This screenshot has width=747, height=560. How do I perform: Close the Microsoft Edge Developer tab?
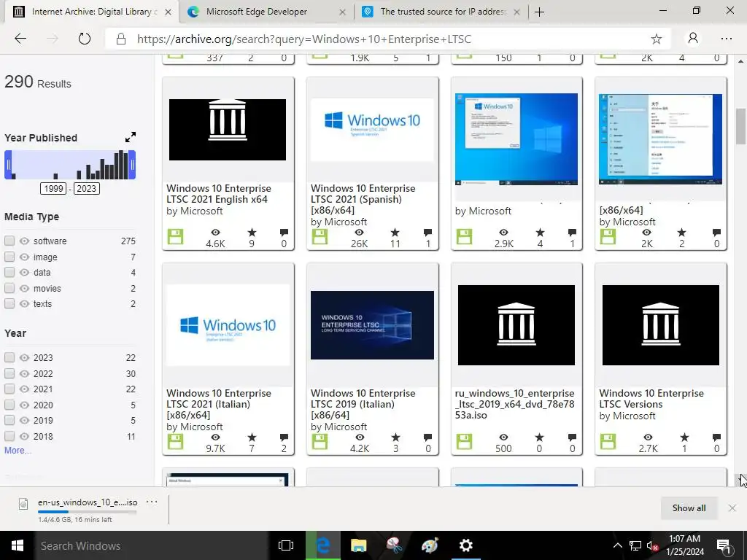pyautogui.click(x=342, y=12)
